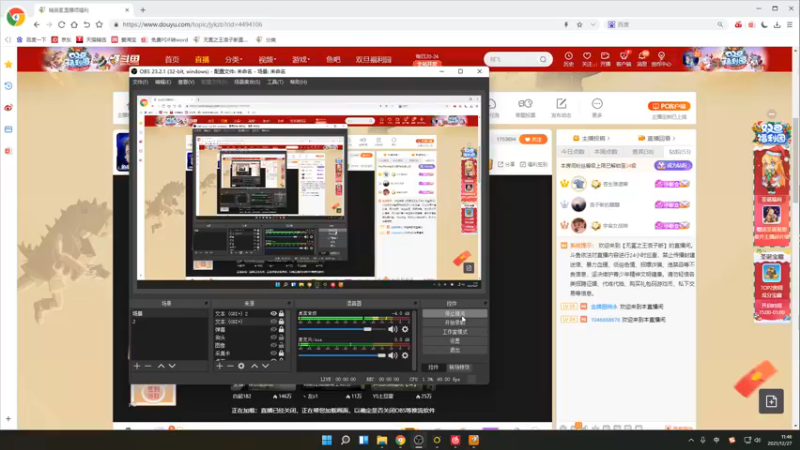Open the 分类 dropdown in Douyu navigation
The height and width of the screenshot is (450, 800).
click(234, 59)
